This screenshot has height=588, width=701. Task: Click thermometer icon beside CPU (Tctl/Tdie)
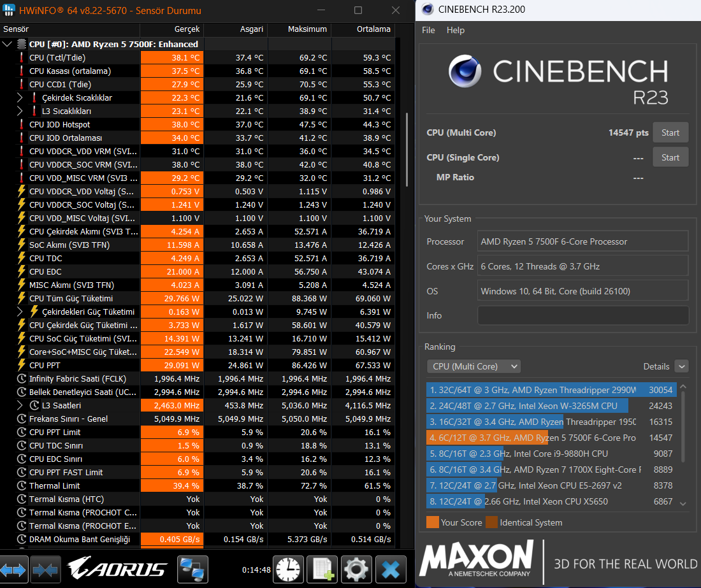[x=21, y=57]
